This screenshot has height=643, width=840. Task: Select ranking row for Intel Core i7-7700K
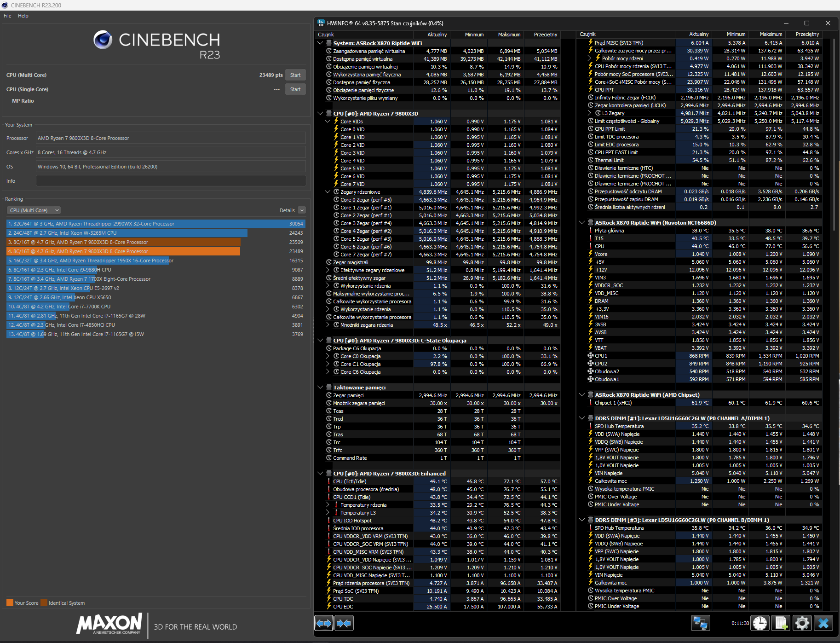pos(155,307)
